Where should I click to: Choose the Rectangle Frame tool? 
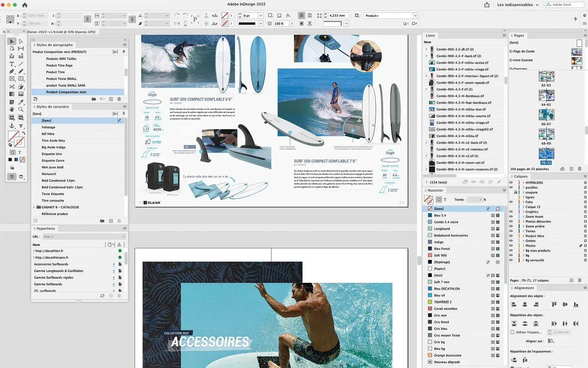12,79
